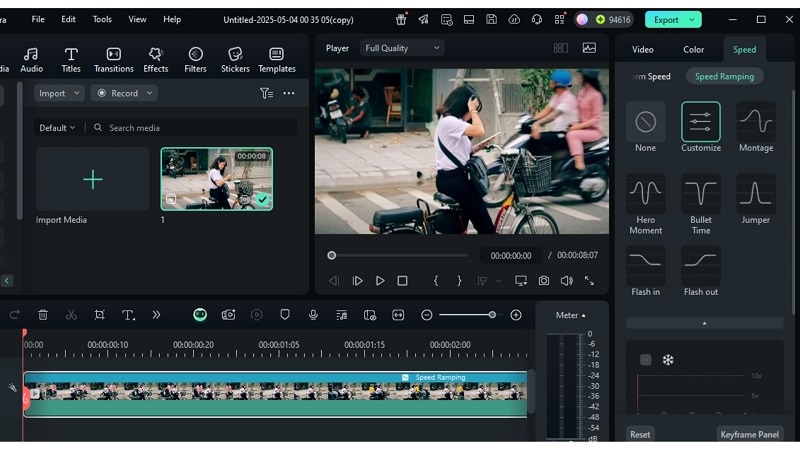Open the Default sort dropdown
Image resolution: width=800 pixels, height=450 pixels.
(57, 128)
